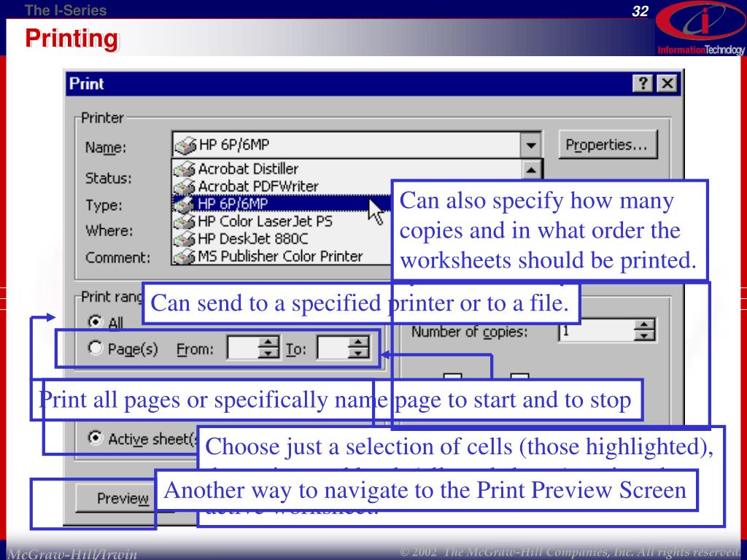Click the Number of copies field

597,330
